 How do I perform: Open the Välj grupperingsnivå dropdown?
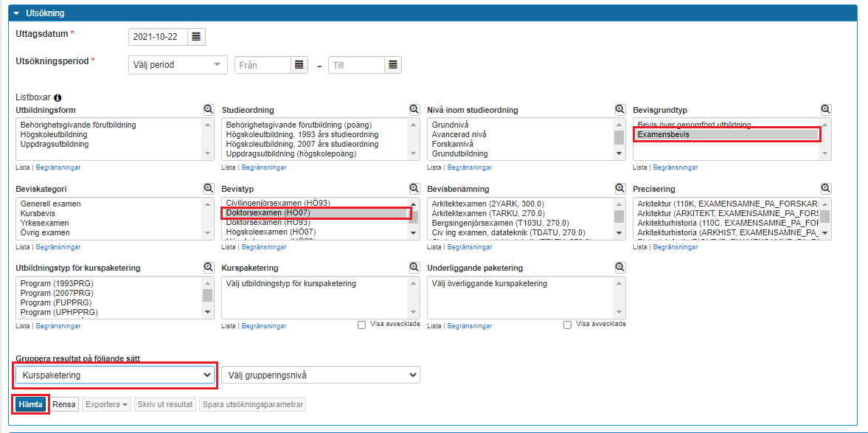321,375
